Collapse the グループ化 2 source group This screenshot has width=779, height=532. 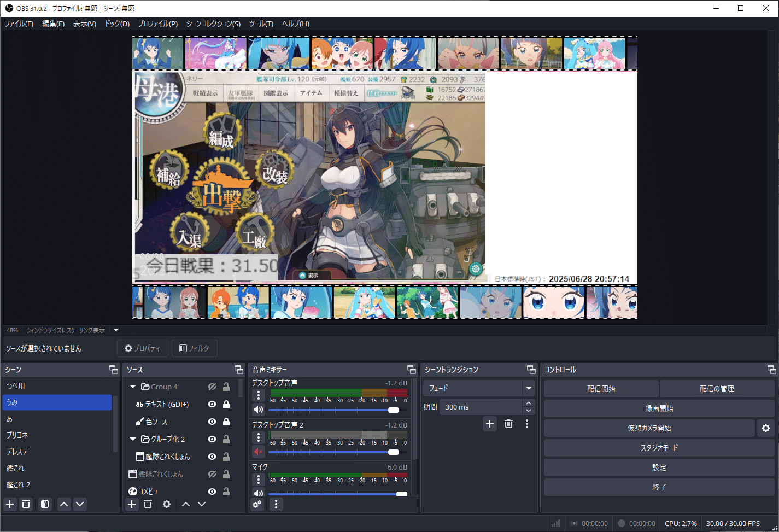tap(133, 439)
